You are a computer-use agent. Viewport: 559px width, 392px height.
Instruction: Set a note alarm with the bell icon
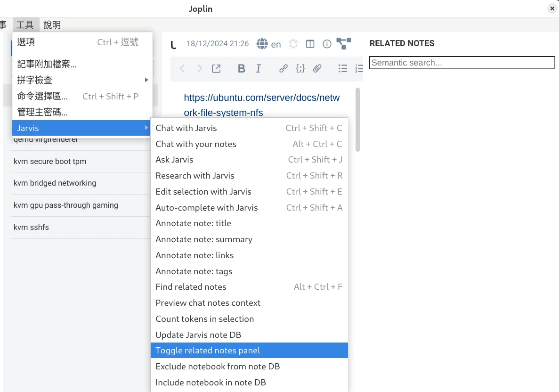[293, 43]
